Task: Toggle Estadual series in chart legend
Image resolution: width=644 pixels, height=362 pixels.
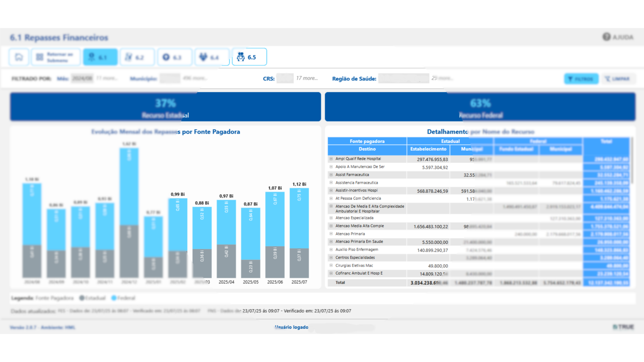Action: tap(82, 298)
